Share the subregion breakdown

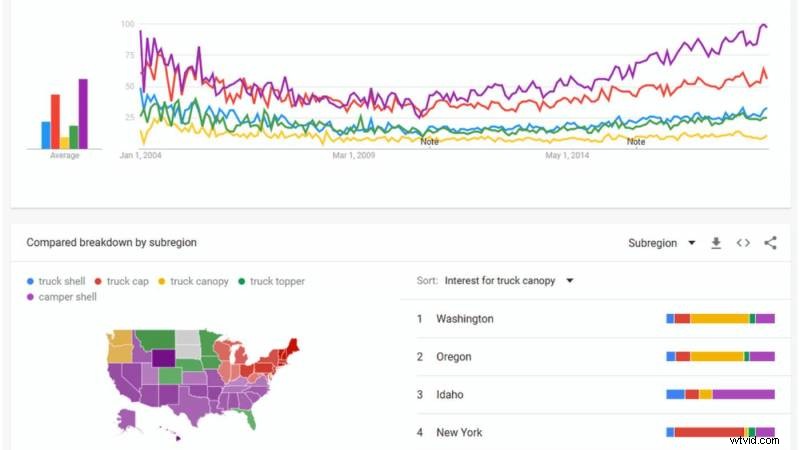(770, 243)
